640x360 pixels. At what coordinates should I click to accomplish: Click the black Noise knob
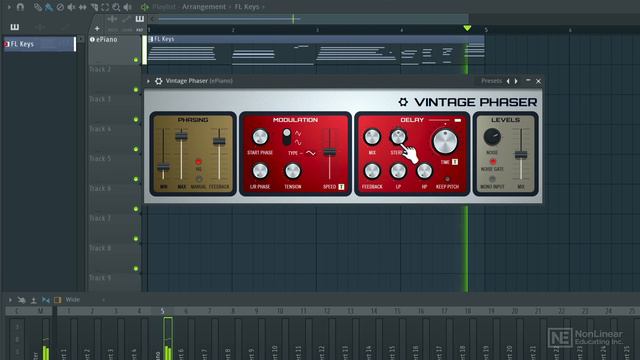click(492, 137)
